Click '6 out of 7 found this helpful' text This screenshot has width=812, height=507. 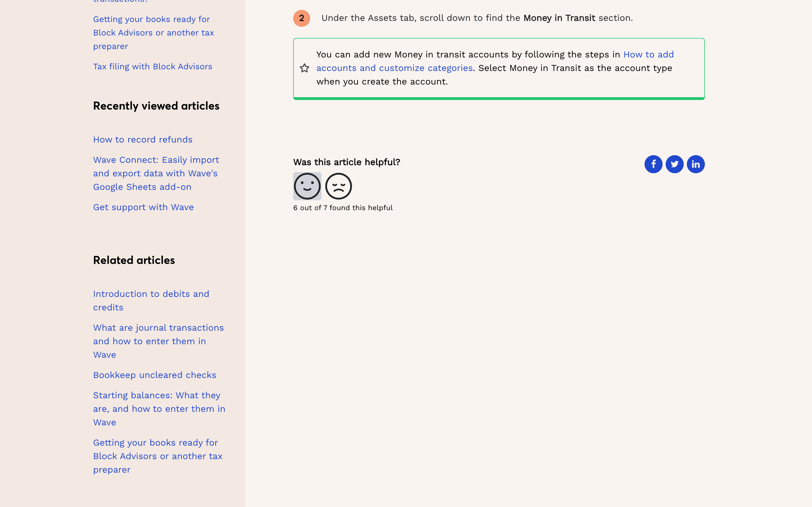[x=343, y=208]
